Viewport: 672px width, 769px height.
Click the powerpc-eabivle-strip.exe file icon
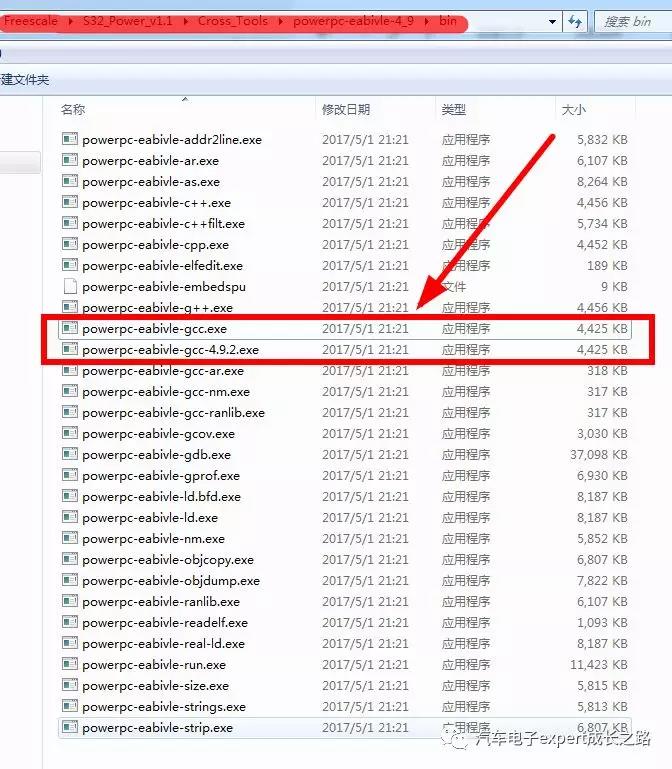pyautogui.click(x=69, y=728)
